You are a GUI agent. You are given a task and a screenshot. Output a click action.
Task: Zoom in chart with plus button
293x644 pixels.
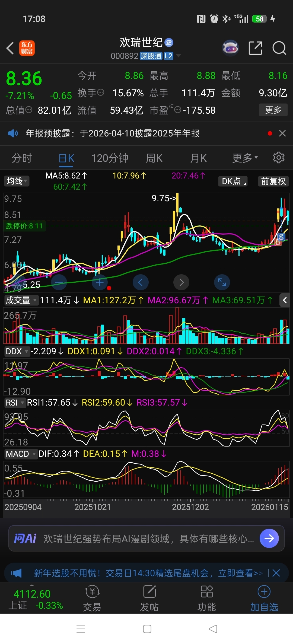point(100,282)
